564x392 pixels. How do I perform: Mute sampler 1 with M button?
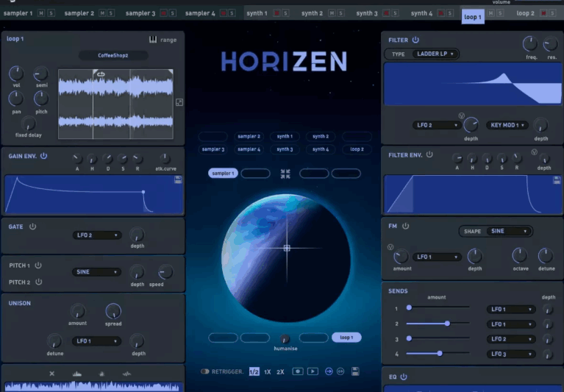tap(41, 13)
